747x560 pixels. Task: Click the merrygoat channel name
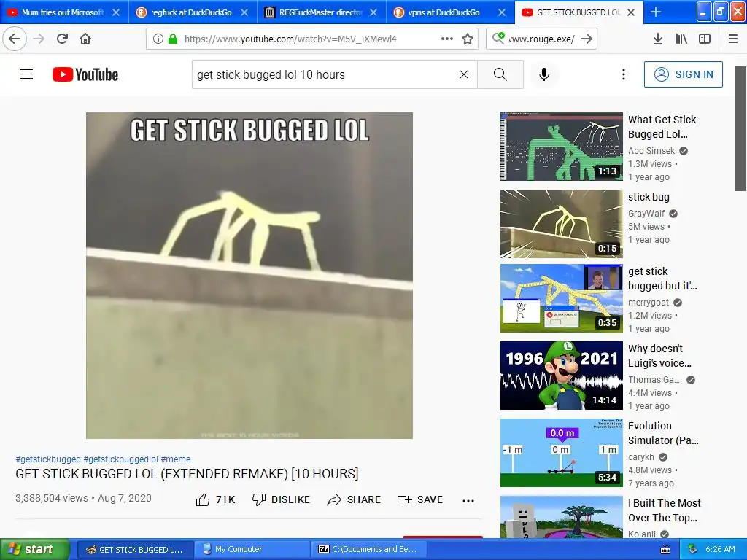point(649,303)
